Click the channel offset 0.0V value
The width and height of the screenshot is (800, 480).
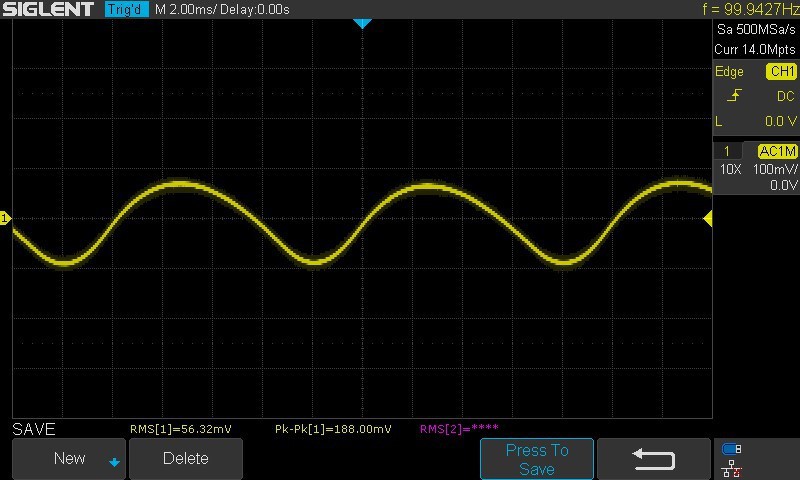click(x=783, y=185)
